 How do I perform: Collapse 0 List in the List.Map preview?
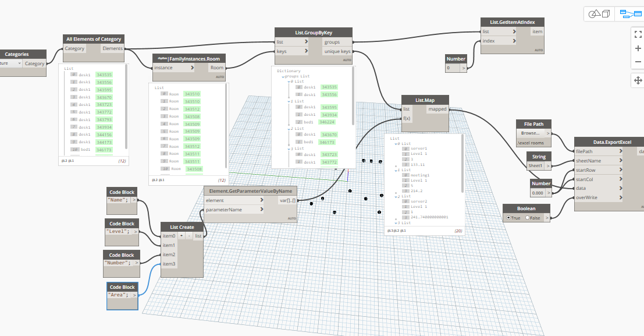click(x=396, y=144)
